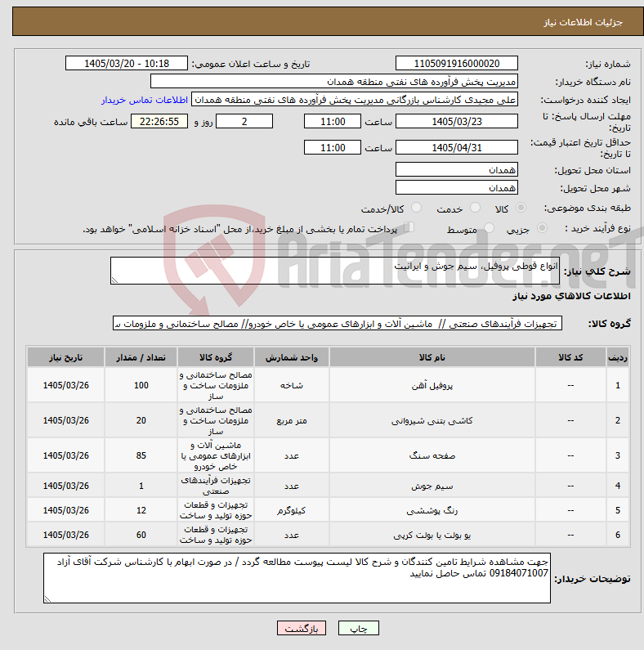Click the واحد شمارش column header
The width and height of the screenshot is (644, 650).
pyautogui.click(x=291, y=357)
